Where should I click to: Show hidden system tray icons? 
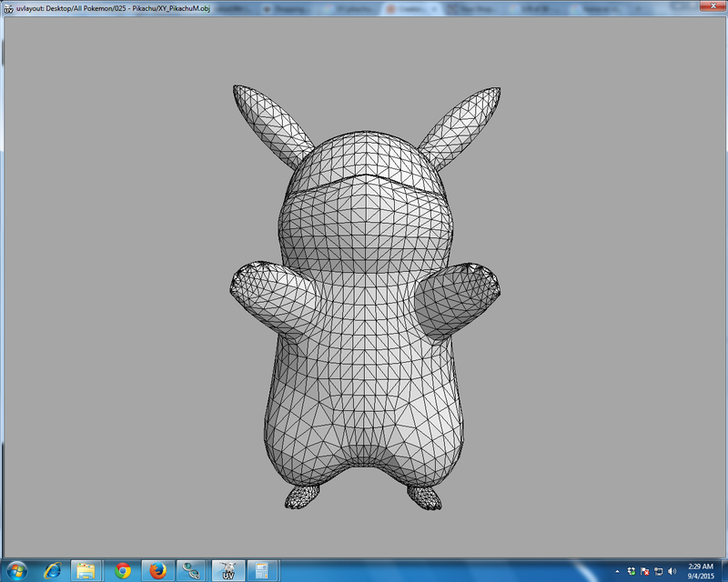coord(617,571)
